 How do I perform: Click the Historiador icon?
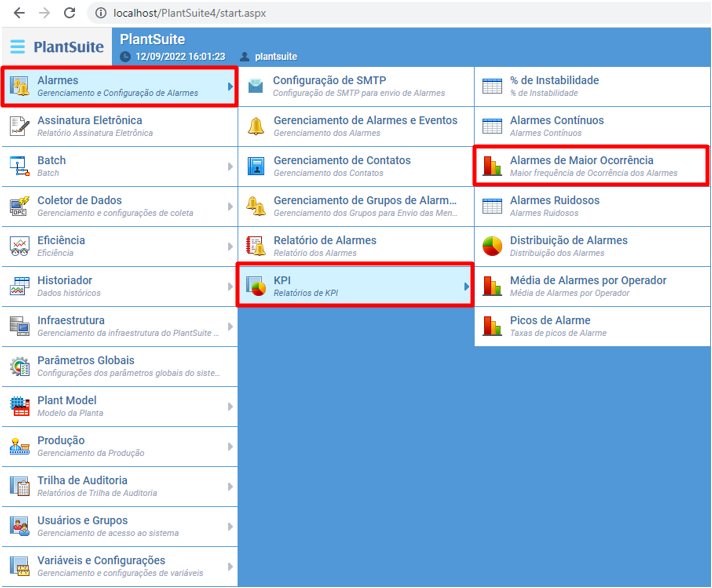[x=20, y=286]
